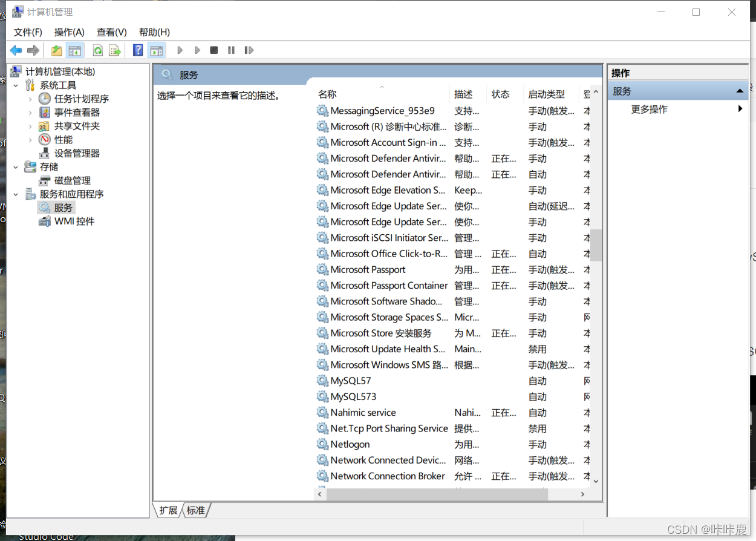Screen dimensions: 756x541
Task: Click the vertical scrollbar thumb in services list
Action: coord(596,244)
